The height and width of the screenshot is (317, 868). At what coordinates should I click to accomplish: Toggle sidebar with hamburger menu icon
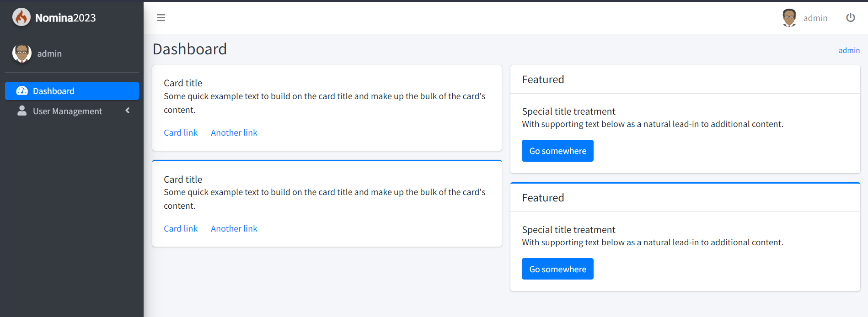161,18
